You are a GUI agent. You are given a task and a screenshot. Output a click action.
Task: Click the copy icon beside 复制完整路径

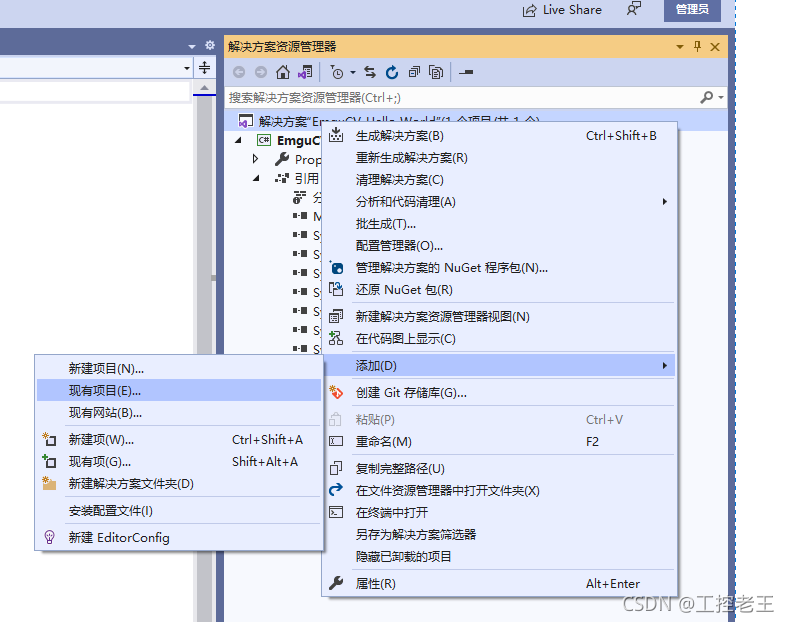pyautogui.click(x=336, y=469)
